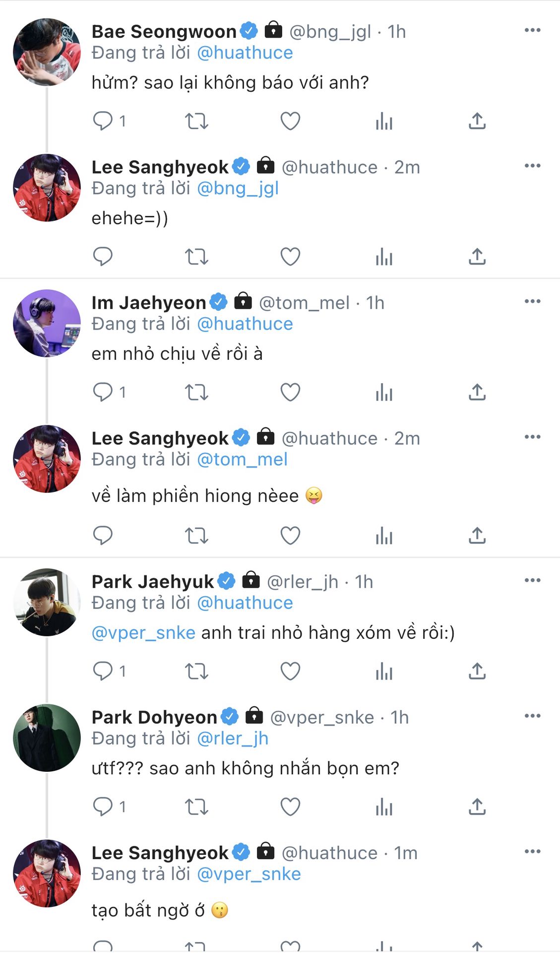The height and width of the screenshot is (953, 560).
Task: Open @tom_mel reply-to link
Action: click(x=242, y=459)
